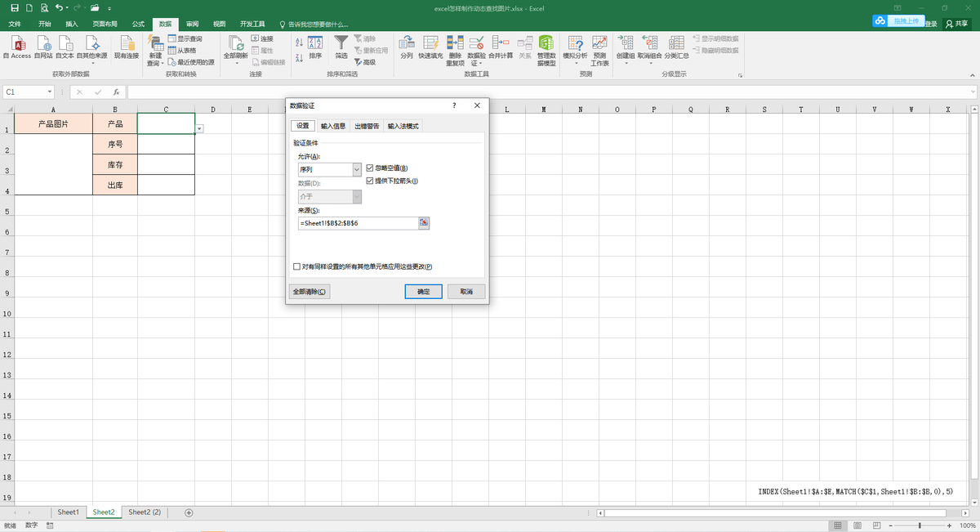
Task: Open the 输入法模式 tab in dialog
Action: 403,126
